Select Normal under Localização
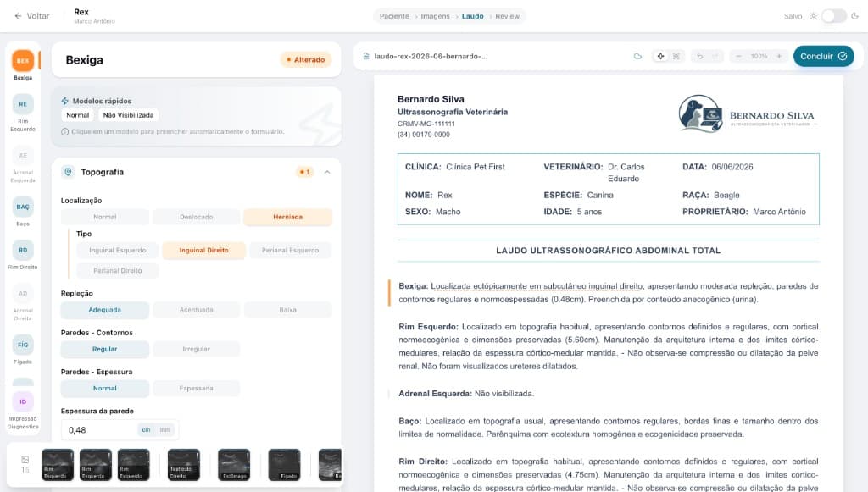This screenshot has height=492, width=868. pos(104,217)
